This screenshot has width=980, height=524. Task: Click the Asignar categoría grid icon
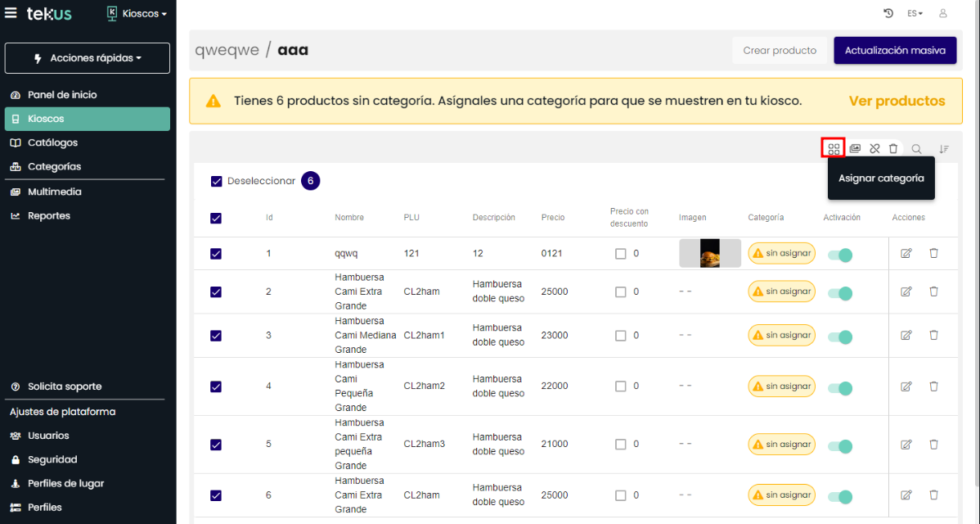[x=833, y=149]
